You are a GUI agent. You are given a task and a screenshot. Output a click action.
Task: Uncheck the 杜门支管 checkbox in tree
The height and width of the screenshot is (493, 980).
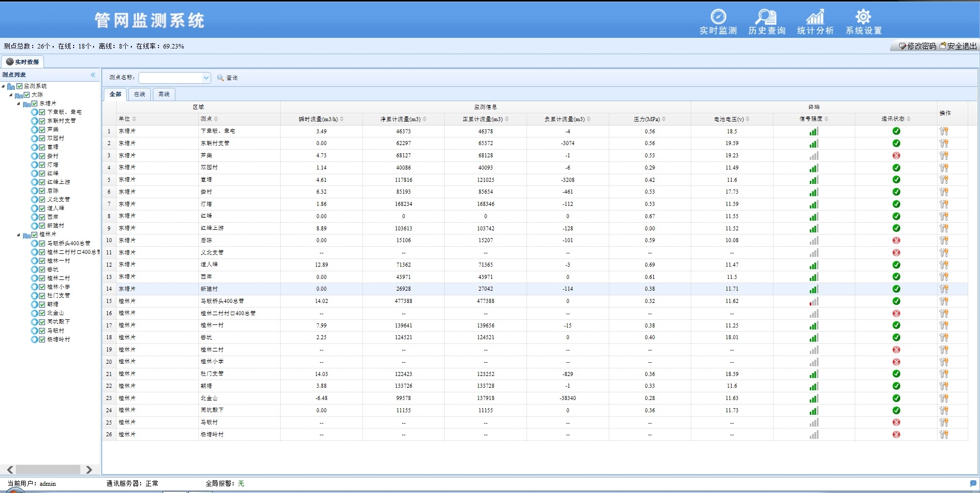42,296
